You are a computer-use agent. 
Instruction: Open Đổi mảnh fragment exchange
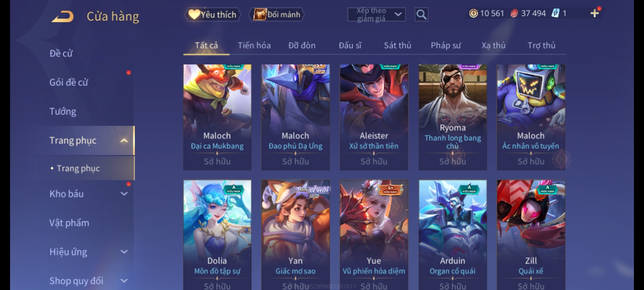pos(277,15)
